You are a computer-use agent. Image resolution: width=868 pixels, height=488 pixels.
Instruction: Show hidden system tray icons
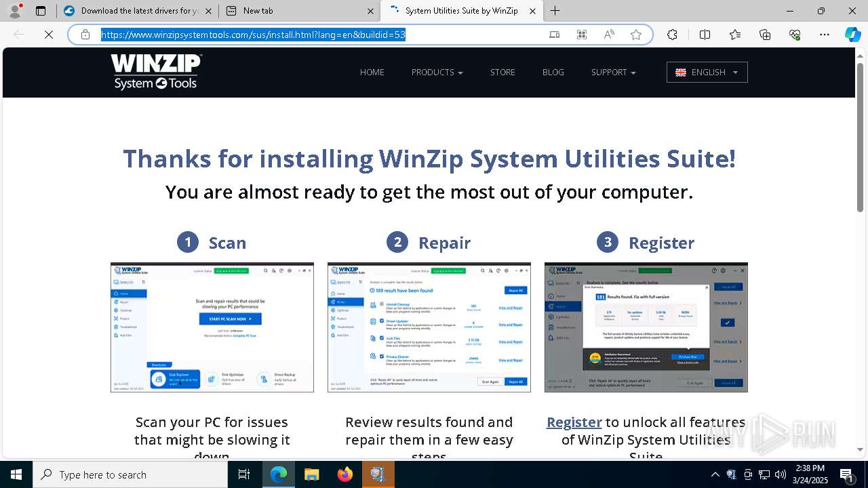(x=715, y=474)
